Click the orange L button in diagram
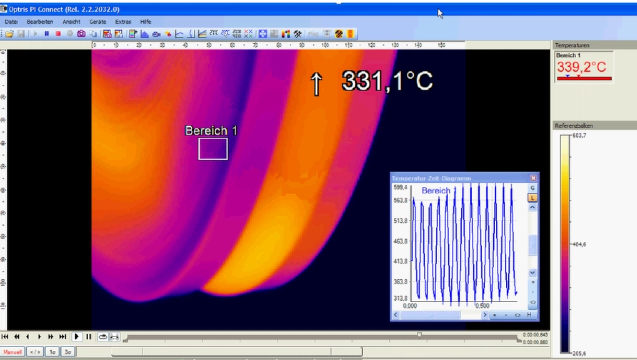637x360 pixels. point(533,198)
